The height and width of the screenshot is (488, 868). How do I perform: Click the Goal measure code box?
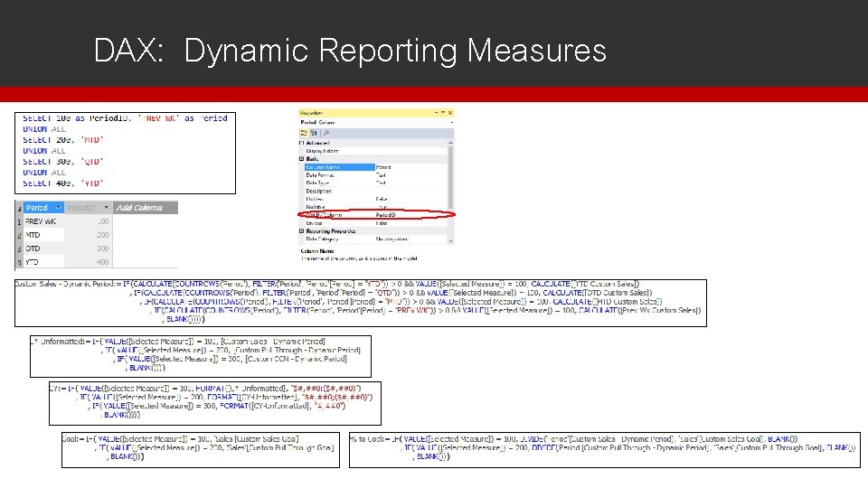click(201, 450)
